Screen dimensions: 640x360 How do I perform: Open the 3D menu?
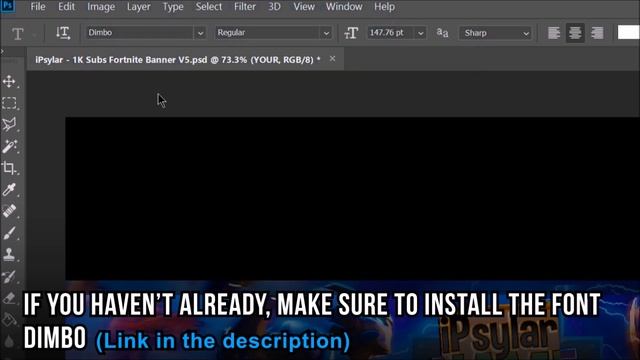coord(274,7)
